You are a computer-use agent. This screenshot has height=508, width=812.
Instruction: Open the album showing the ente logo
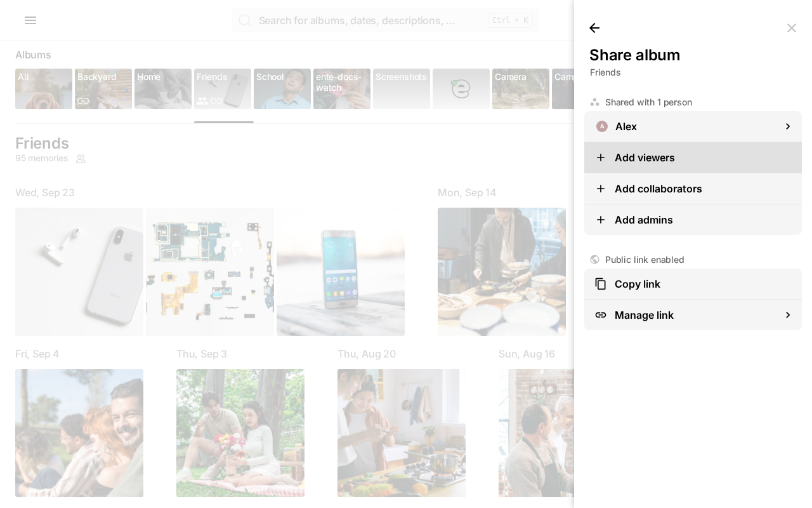[x=461, y=89]
